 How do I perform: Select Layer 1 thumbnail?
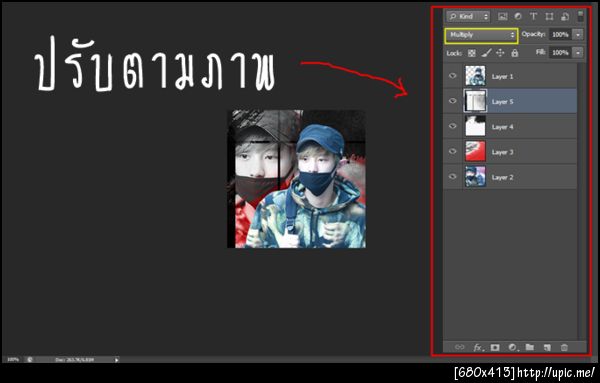point(475,76)
